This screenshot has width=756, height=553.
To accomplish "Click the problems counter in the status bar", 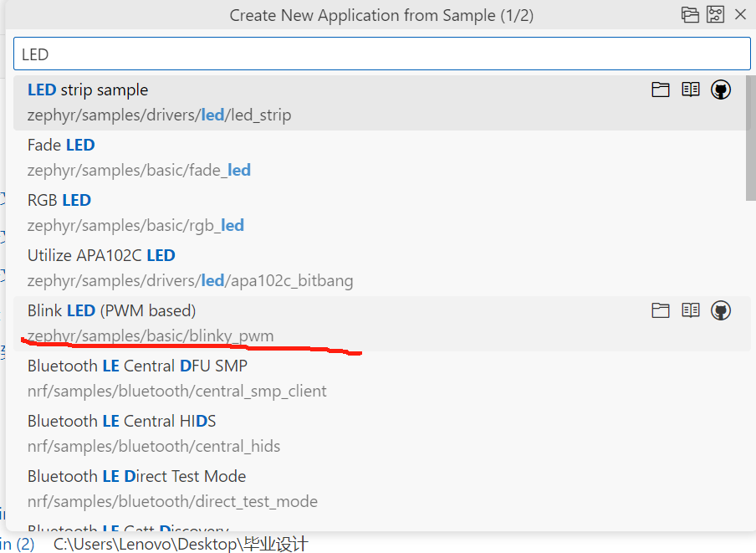I will point(18,544).
